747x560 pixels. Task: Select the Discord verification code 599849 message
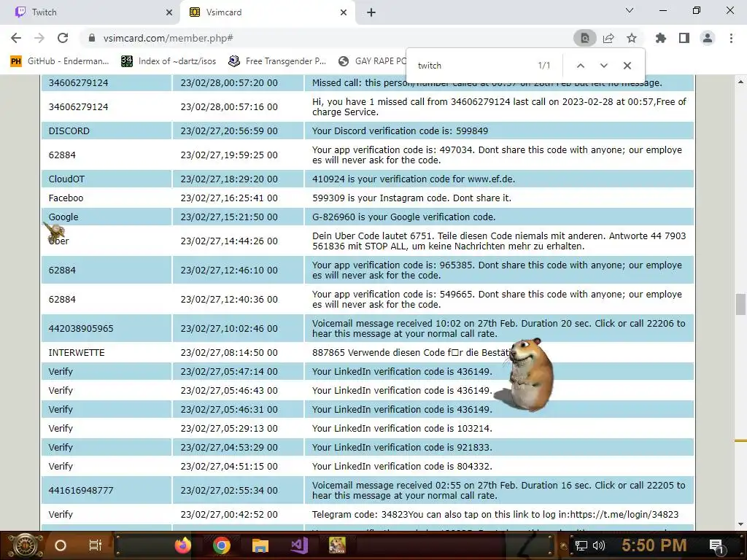(x=499, y=131)
